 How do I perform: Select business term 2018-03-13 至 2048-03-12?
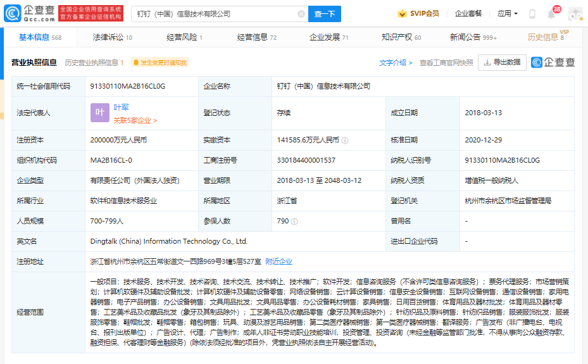[319, 180]
